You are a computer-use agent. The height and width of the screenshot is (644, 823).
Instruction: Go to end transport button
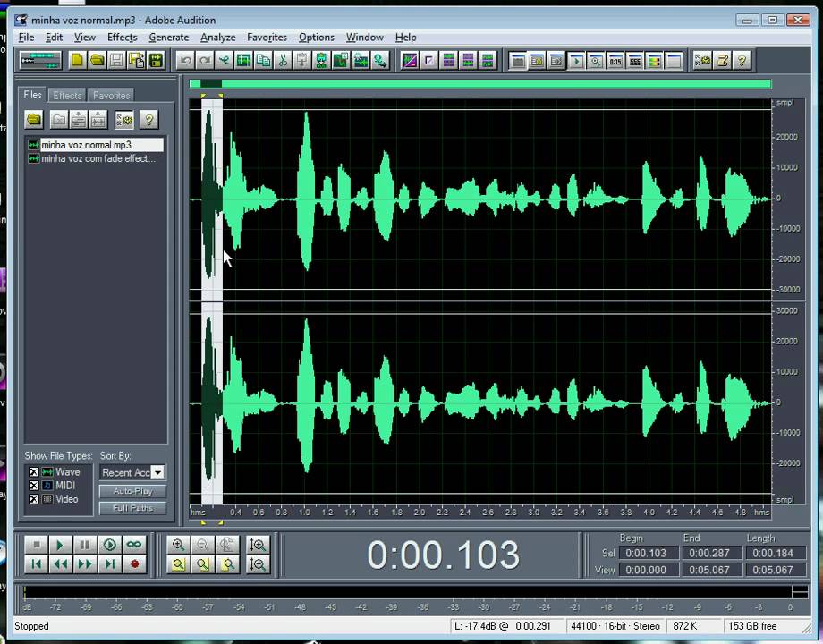coord(109,564)
